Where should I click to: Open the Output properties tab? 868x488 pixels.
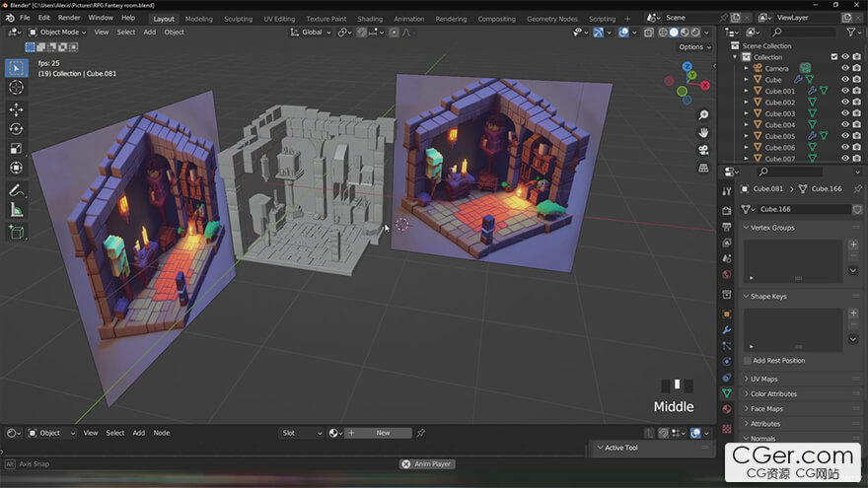[727, 227]
